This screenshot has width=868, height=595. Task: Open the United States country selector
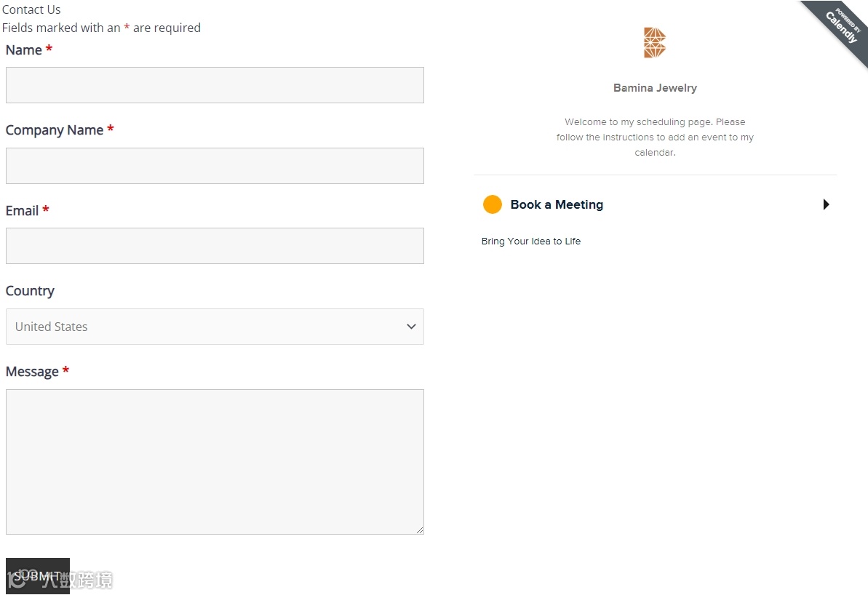point(214,327)
